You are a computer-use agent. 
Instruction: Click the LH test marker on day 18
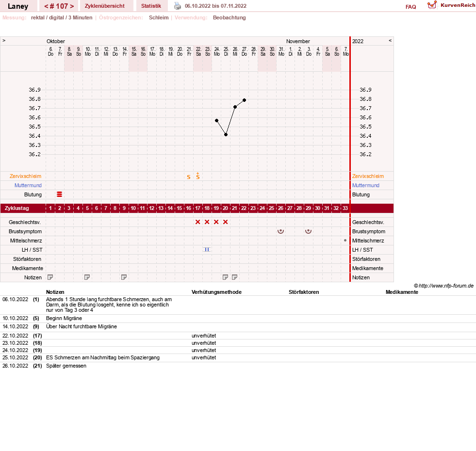click(207, 249)
